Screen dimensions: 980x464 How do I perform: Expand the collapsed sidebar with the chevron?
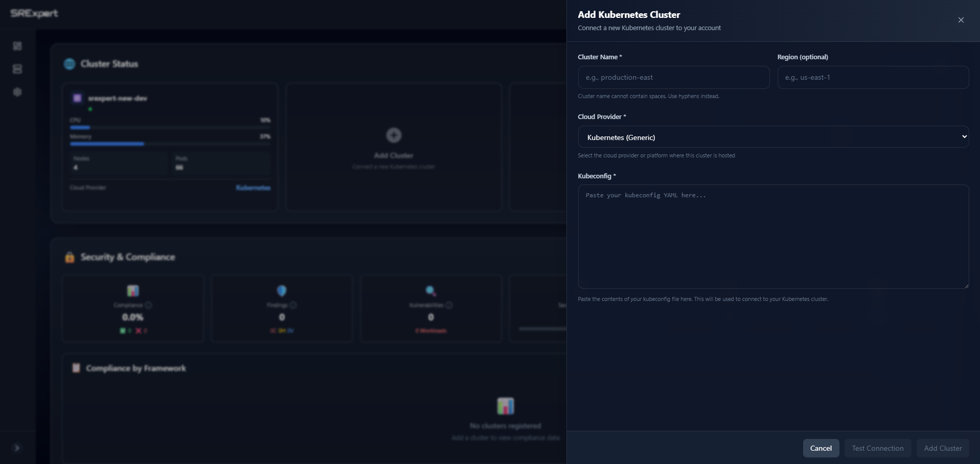(17, 448)
